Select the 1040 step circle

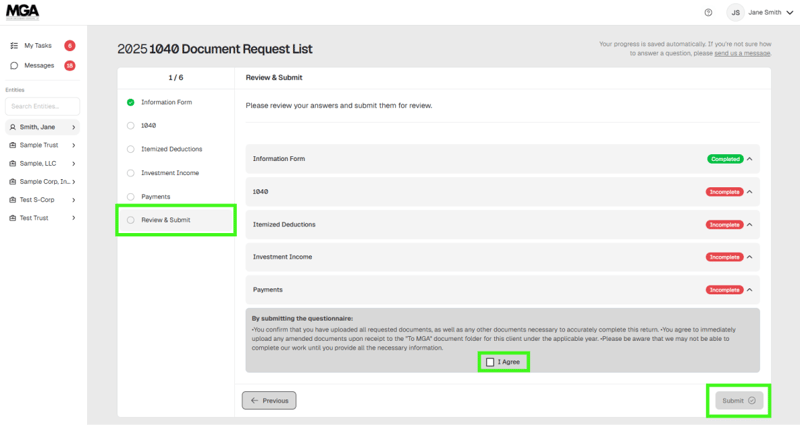pyautogui.click(x=131, y=126)
